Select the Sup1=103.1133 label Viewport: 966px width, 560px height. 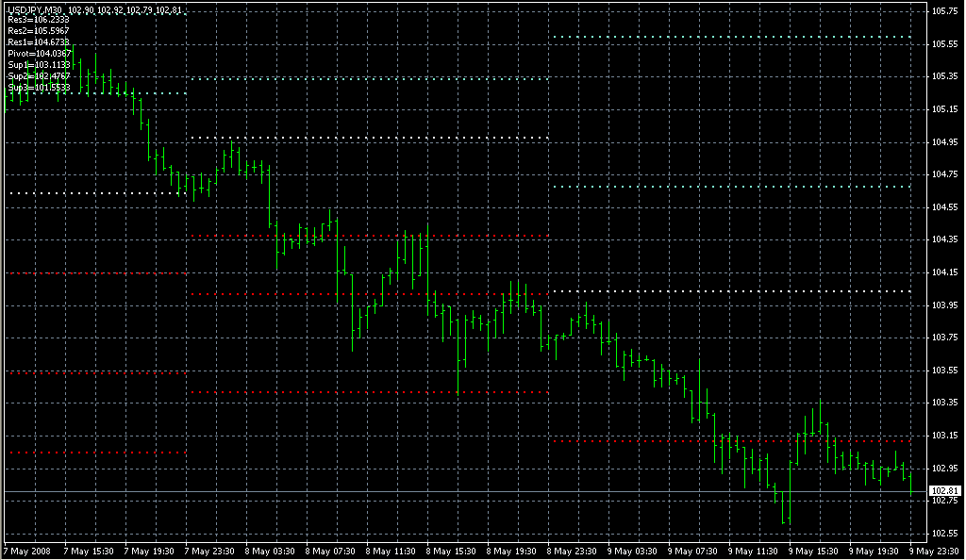(39, 65)
